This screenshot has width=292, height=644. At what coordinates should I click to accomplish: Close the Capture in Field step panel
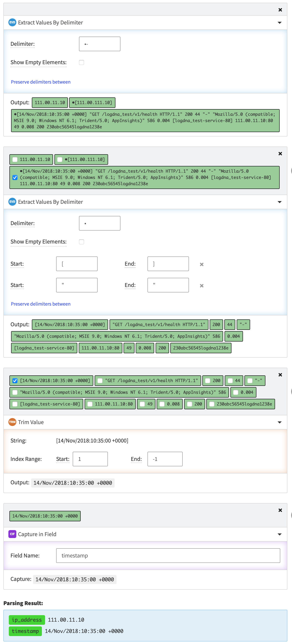click(280, 510)
